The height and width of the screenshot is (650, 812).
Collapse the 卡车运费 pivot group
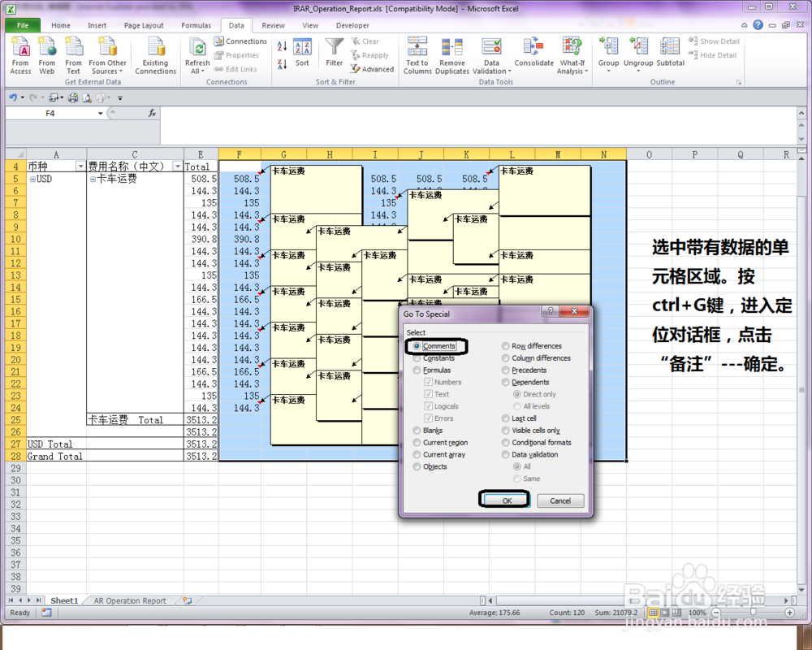[x=93, y=179]
